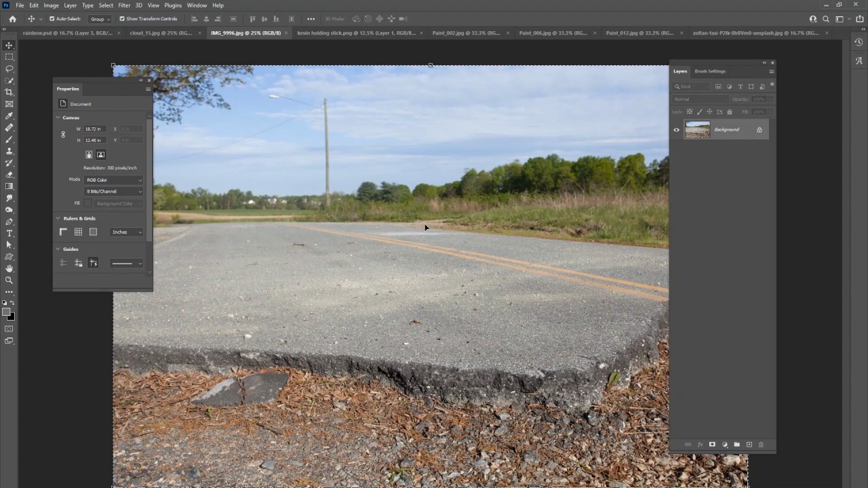Image resolution: width=868 pixels, height=488 pixels.
Task: Activate the Zoom tool
Action: tap(9, 280)
